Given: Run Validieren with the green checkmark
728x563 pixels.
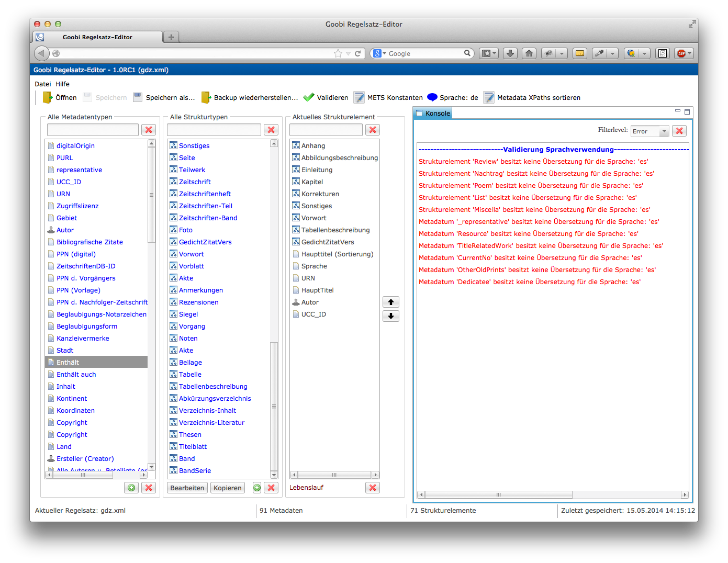Looking at the screenshot, I should click(309, 97).
